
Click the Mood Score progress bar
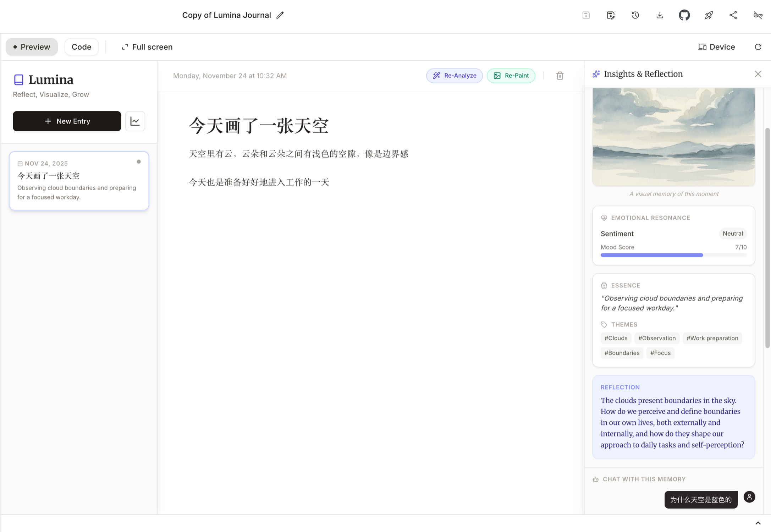pos(673,255)
